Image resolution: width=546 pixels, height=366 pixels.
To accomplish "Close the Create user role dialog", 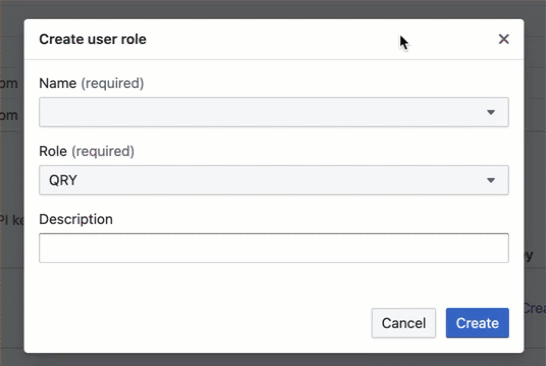I will click(x=504, y=39).
